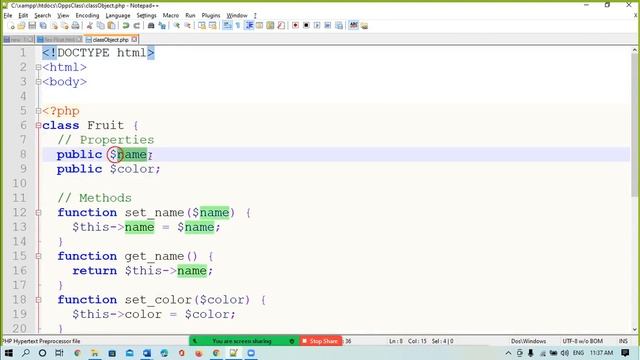
Task: Paste clipboard using the Paste icon
Action: click(111, 26)
